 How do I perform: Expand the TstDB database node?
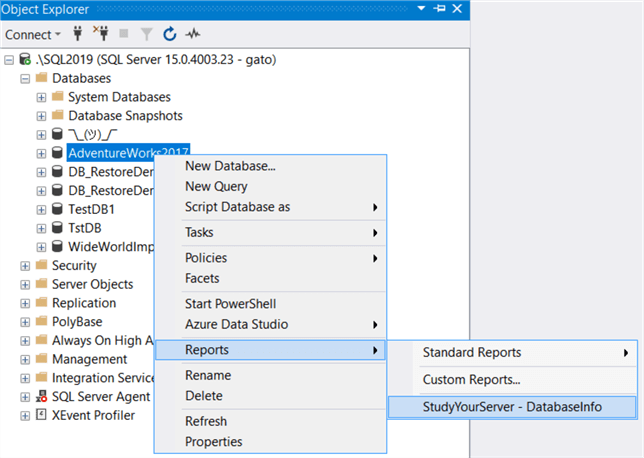click(41, 229)
